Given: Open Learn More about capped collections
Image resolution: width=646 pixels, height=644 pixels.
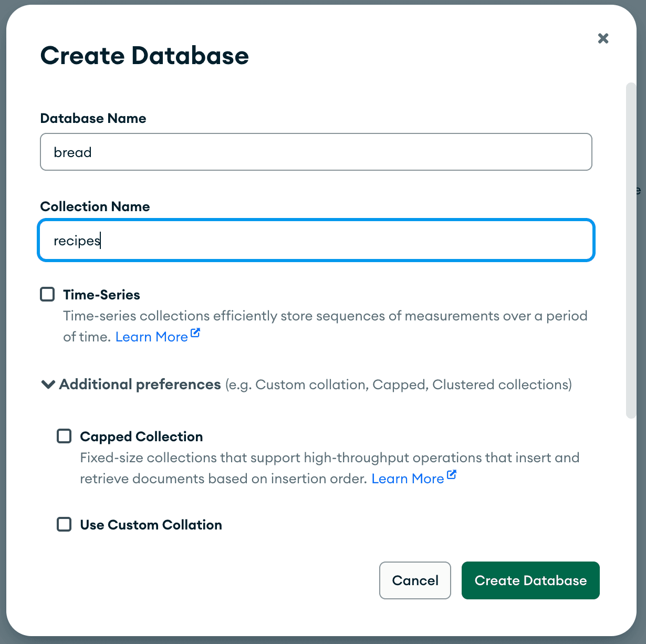Looking at the screenshot, I should pyautogui.click(x=408, y=479).
